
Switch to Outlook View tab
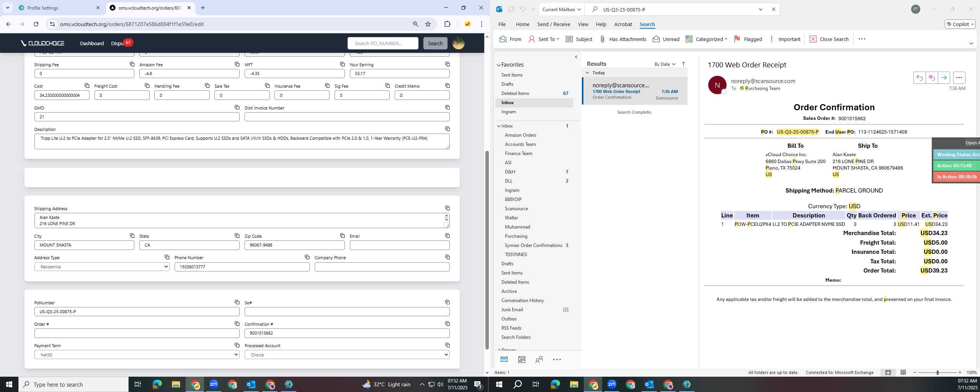tap(583, 24)
